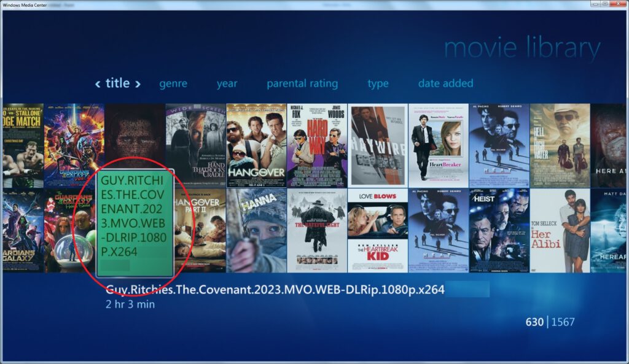Open Guardians of the Galaxy Holiday Special
The image size is (629, 364).
click(x=70, y=231)
